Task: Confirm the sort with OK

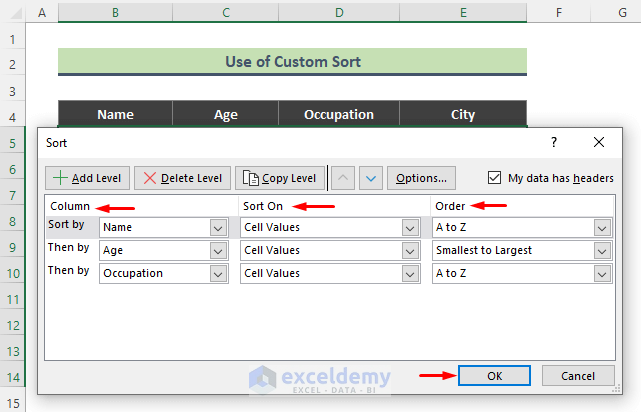Action: [496, 376]
